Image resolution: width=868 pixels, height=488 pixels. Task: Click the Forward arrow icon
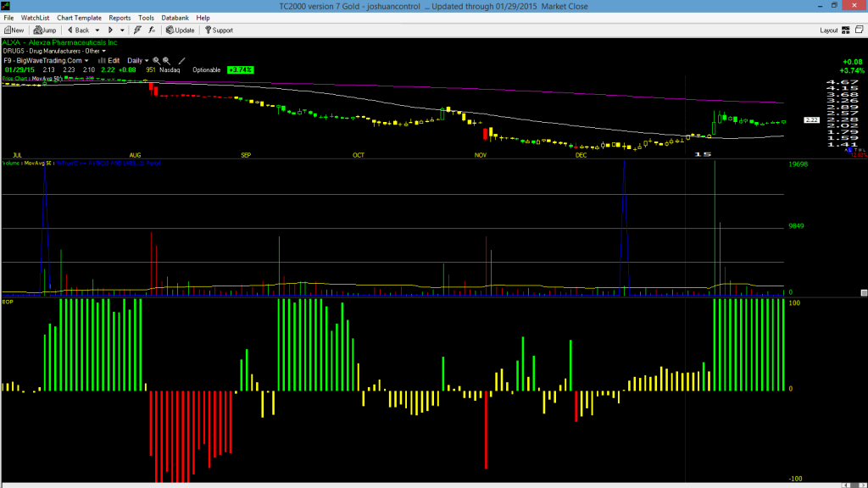[110, 30]
